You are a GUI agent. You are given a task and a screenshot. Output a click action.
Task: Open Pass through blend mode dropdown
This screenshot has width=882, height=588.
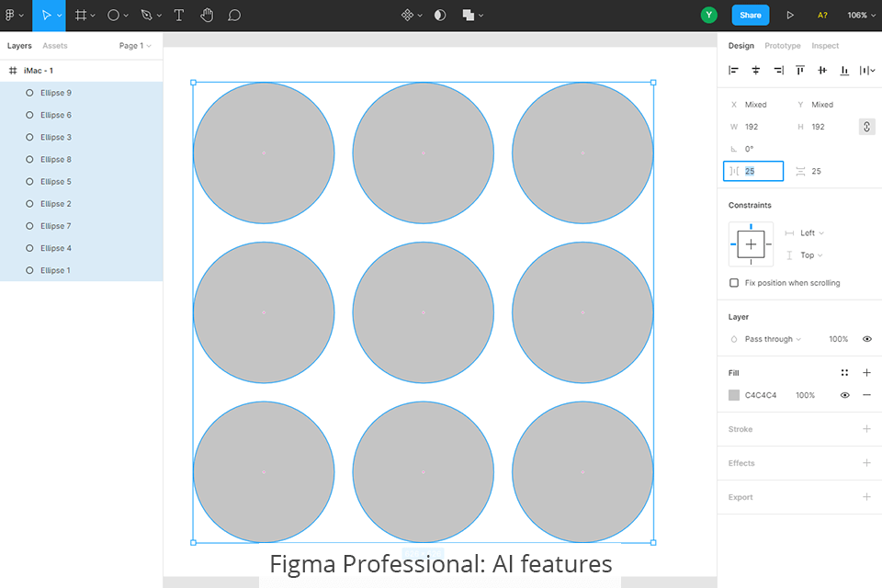coord(773,339)
